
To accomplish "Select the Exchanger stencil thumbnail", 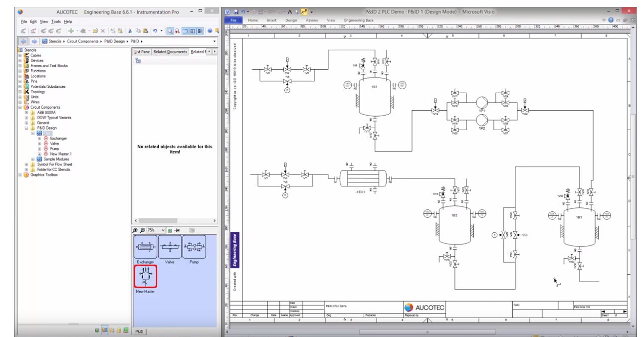I will click(x=145, y=247).
